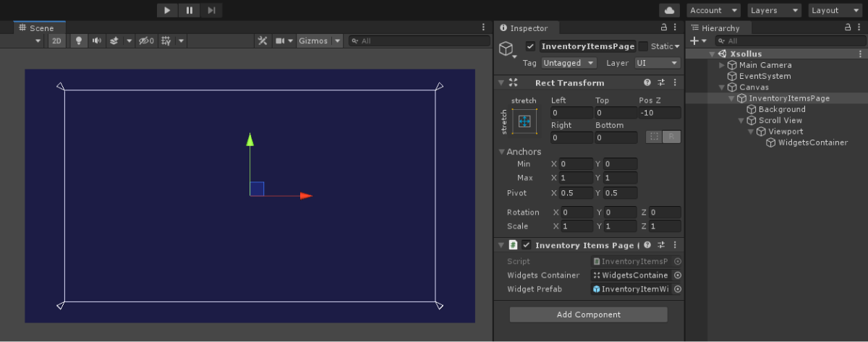Collapse the Scroll View tree item

(x=741, y=121)
